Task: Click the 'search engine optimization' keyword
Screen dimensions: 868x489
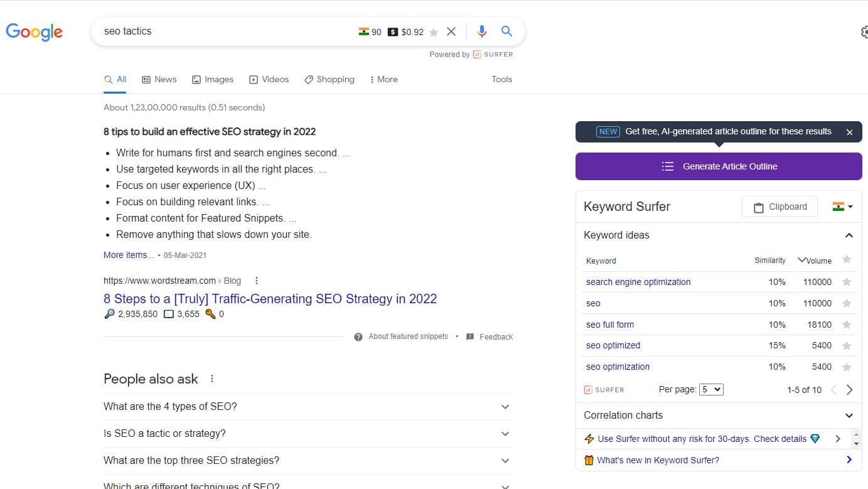Action: coord(638,282)
